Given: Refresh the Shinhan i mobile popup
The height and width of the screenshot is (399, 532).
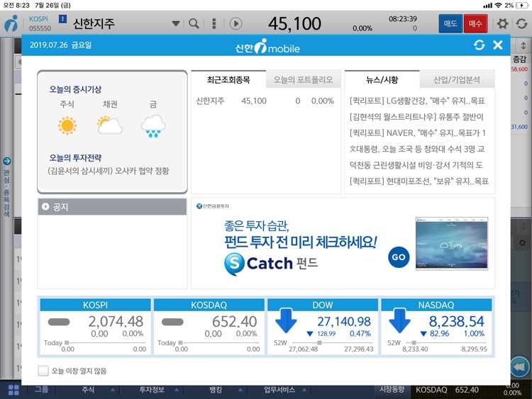Looking at the screenshot, I should 479,45.
